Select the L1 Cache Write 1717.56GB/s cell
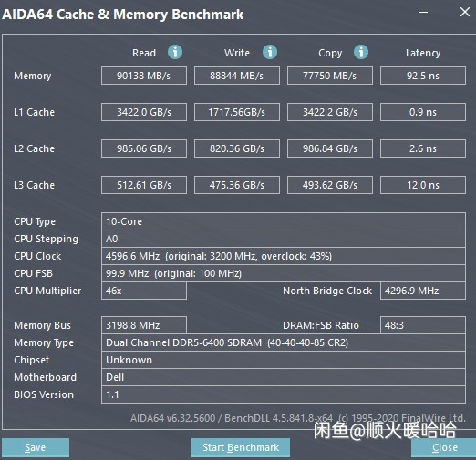This screenshot has height=460, width=476. coord(237,112)
